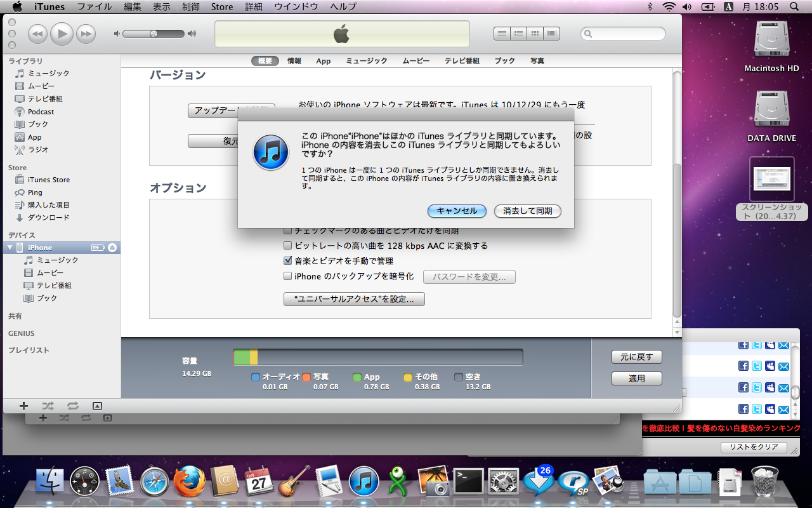Click the play button in iTunes
The width and height of the screenshot is (812, 508).
62,34
